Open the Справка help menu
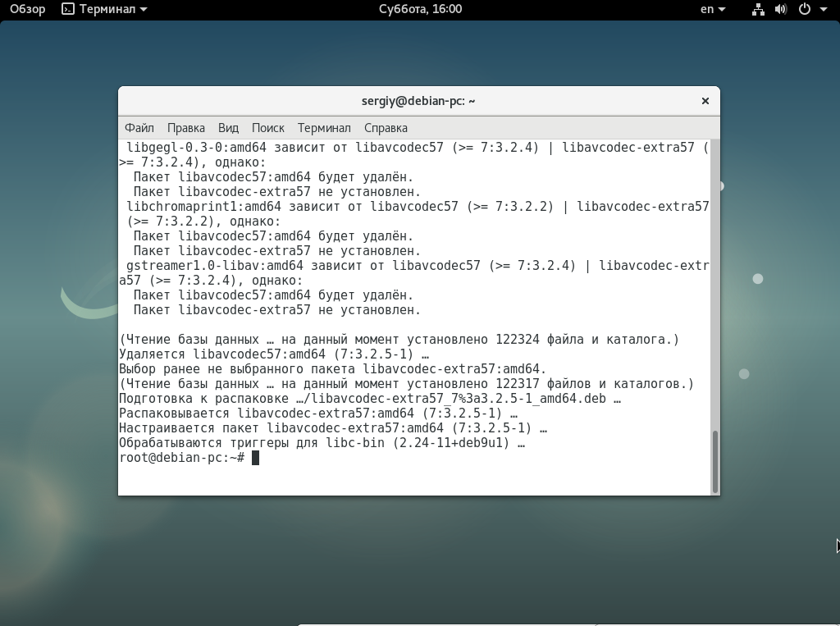 385,128
